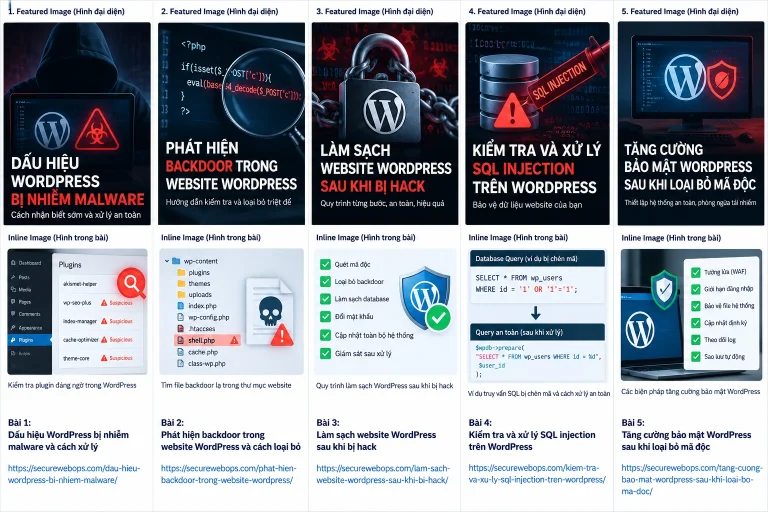Image resolution: width=768 pixels, height=512 pixels.
Task: Select wp-config.php in the file tree
Action: pos(203,317)
